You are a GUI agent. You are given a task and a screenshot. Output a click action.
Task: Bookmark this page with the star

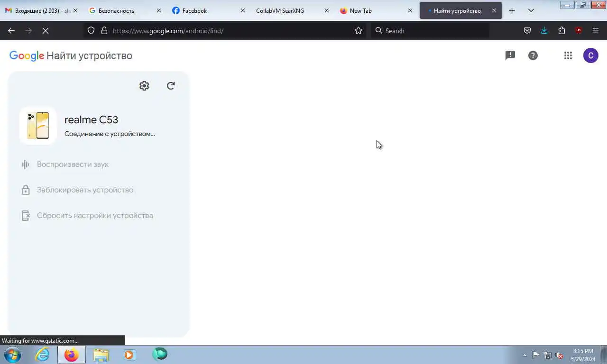click(359, 31)
